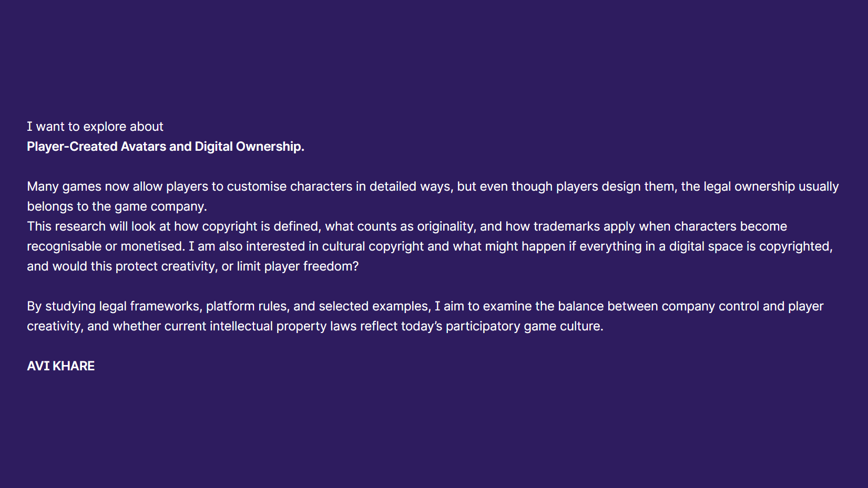868x488 pixels.
Task: Click the words 'intellectual property laws'
Action: 283,326
